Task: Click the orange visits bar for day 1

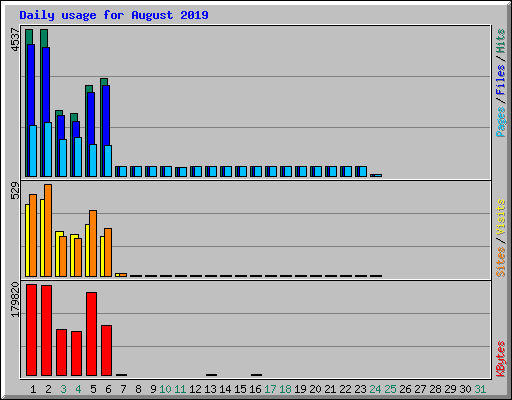Action: [x=33, y=235]
